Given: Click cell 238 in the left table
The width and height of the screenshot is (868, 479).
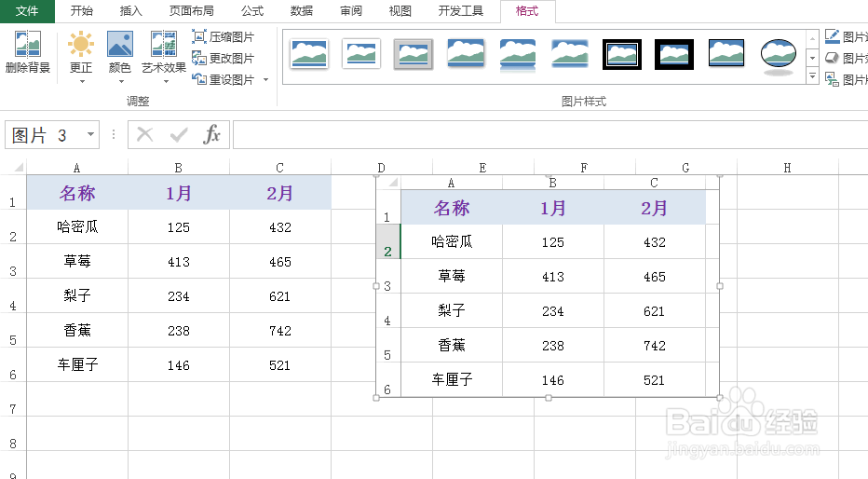Looking at the screenshot, I should [178, 331].
